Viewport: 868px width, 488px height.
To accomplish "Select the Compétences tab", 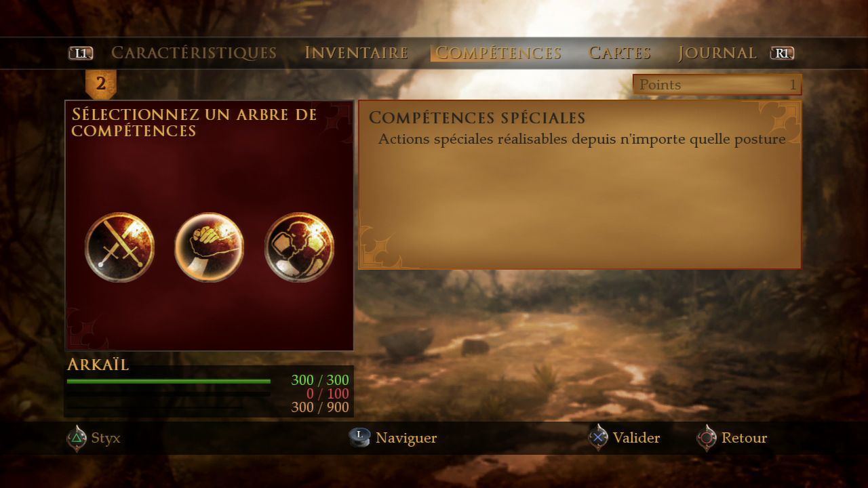I will point(498,53).
